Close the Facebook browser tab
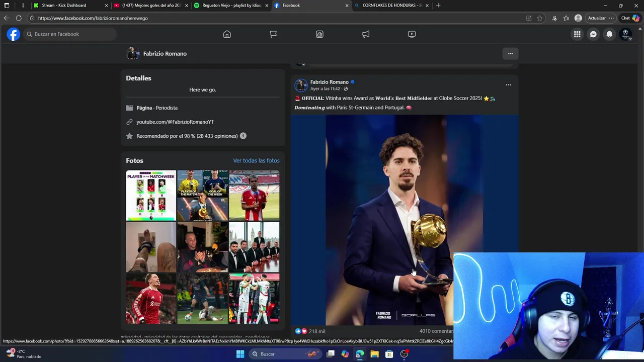This screenshot has height=362, width=644. tap(347, 6)
